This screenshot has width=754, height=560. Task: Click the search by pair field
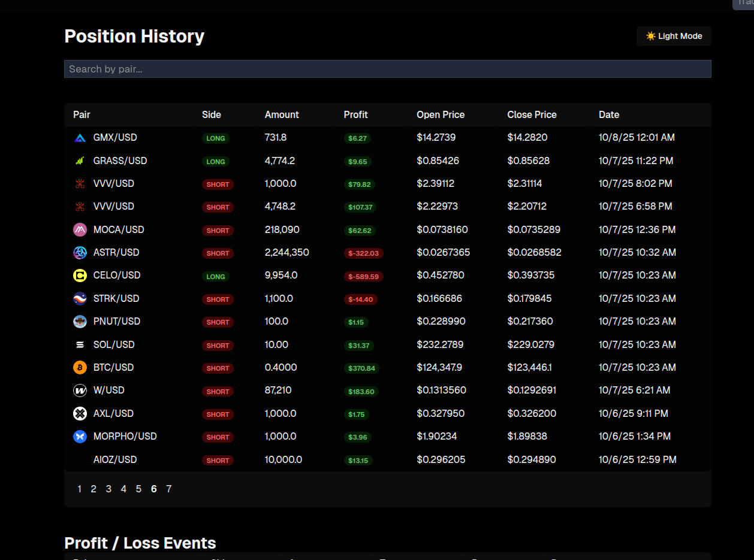point(387,68)
